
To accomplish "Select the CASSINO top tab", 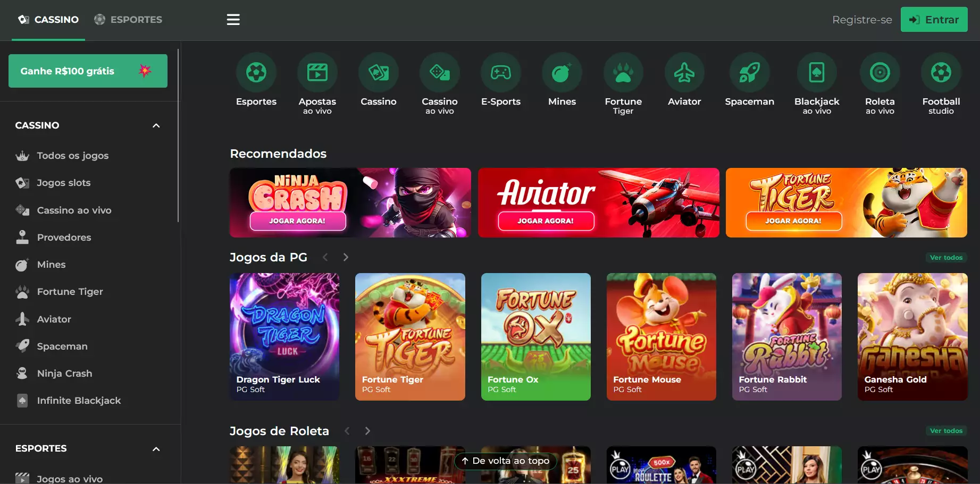I will pos(48,20).
